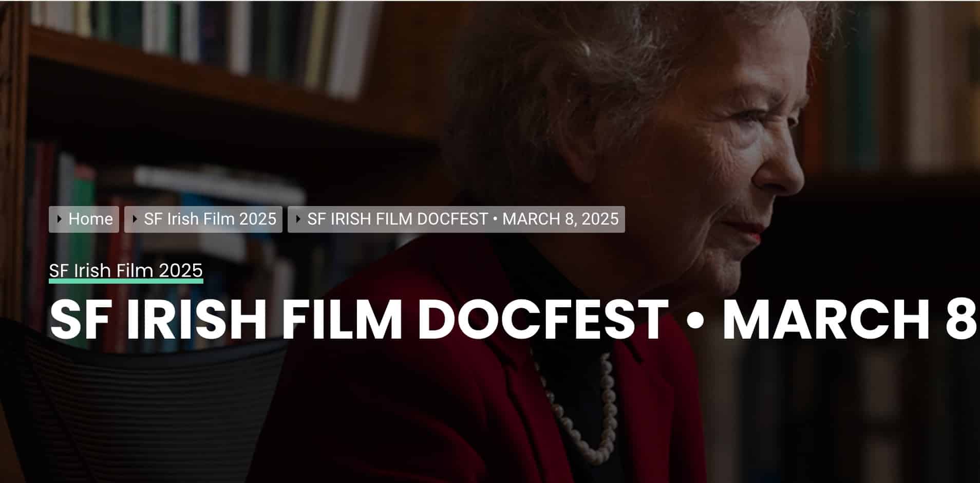Open the SF Irish Film 2025 breadcrumb
This screenshot has height=483, width=980.
tap(203, 219)
